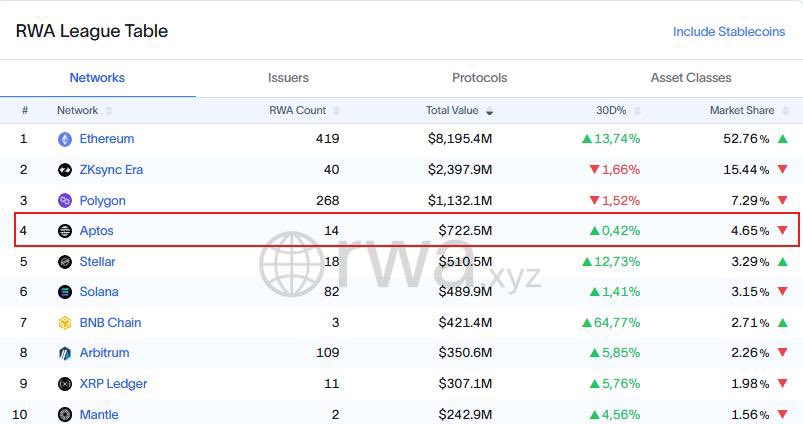
Task: Click Ethereum 30D change 13,74%
Action: click(x=611, y=139)
